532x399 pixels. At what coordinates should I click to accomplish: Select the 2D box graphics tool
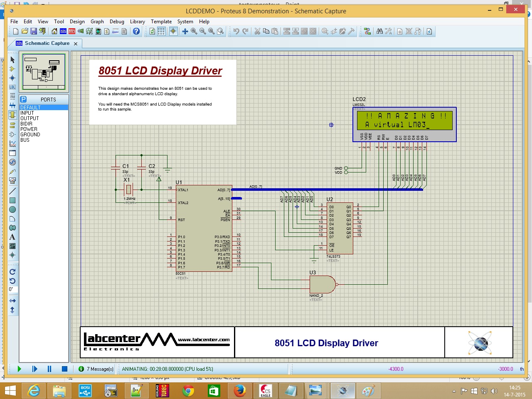12,200
